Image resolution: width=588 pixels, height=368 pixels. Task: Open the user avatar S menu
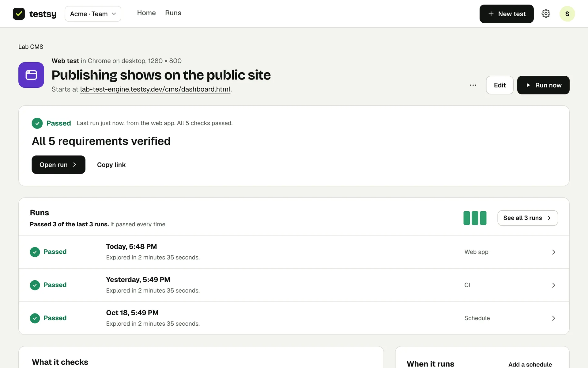tap(567, 14)
